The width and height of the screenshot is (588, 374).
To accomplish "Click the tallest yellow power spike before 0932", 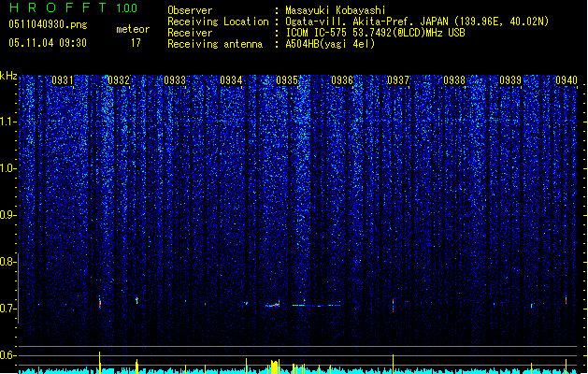I will click(100, 363).
